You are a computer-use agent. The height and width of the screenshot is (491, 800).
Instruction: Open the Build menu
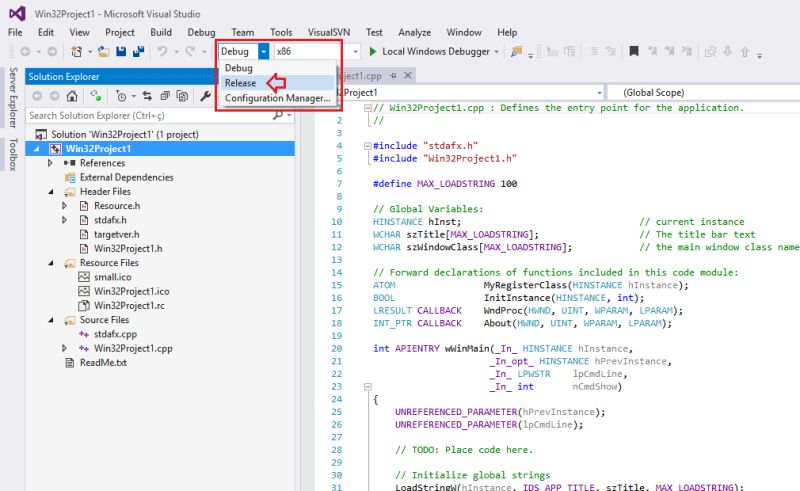[161, 32]
